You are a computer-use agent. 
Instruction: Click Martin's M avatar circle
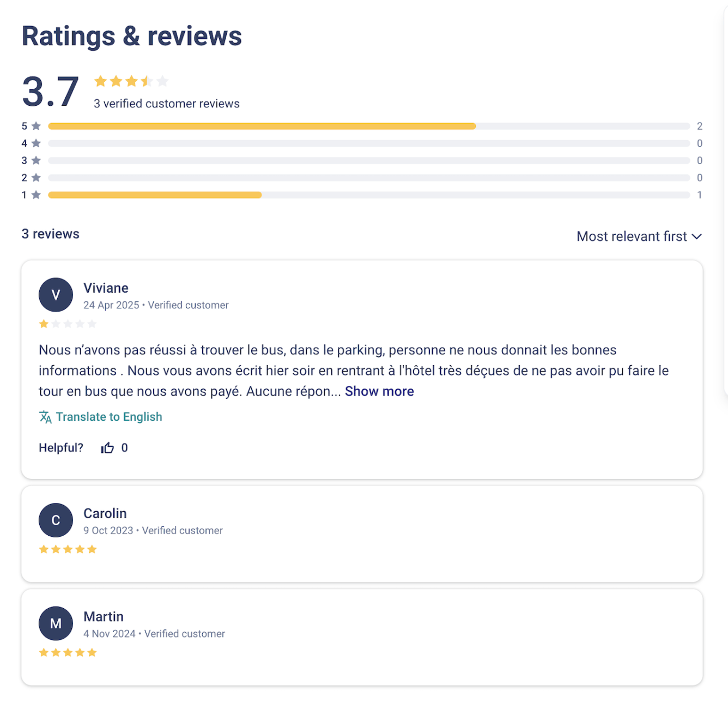(56, 623)
